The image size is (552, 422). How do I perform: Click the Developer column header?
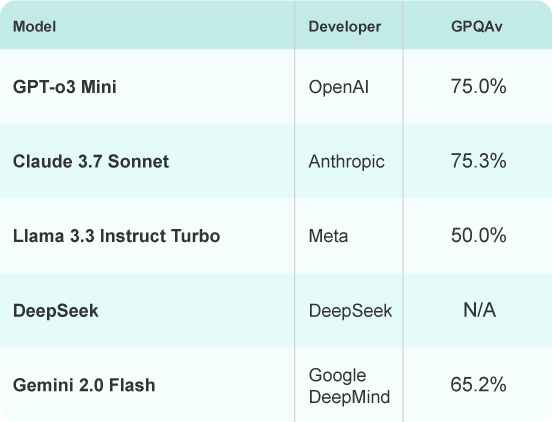click(345, 27)
